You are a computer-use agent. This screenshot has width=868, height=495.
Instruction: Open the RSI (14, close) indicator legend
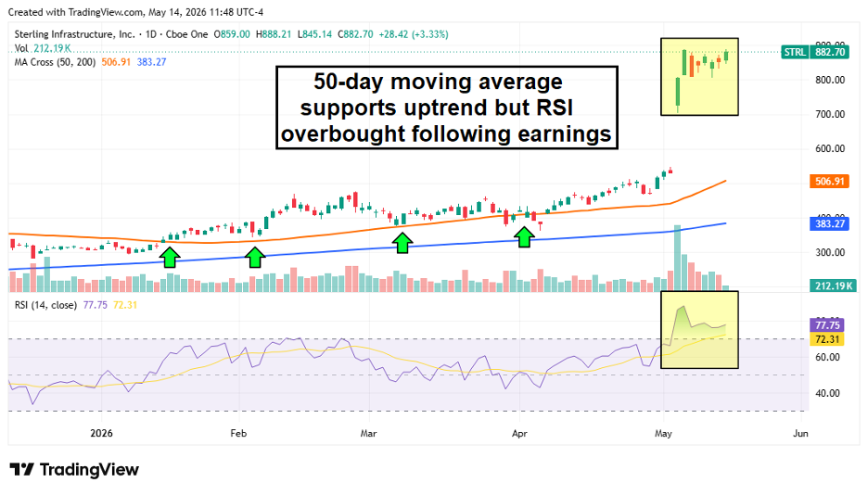click(x=45, y=305)
